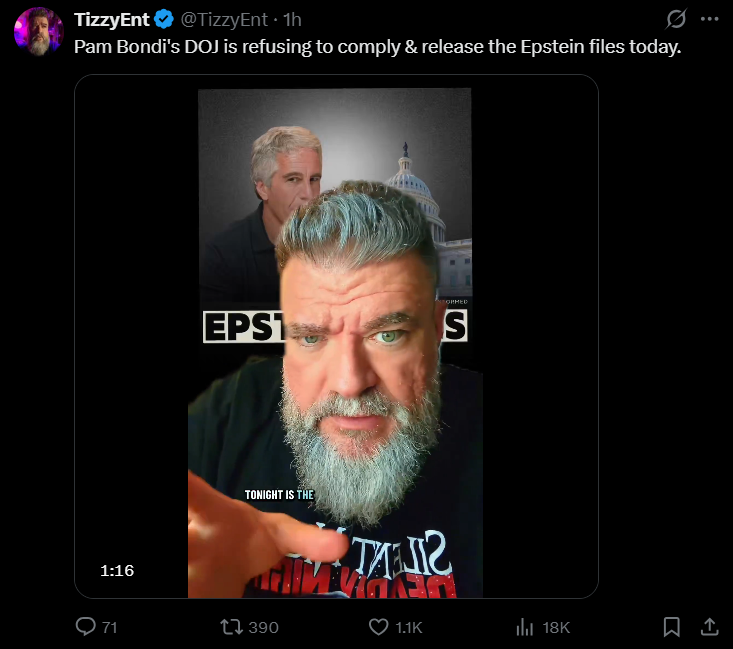Screen dimensions: 733x649
Task: Open the three-dot more options menu
Action: (709, 19)
